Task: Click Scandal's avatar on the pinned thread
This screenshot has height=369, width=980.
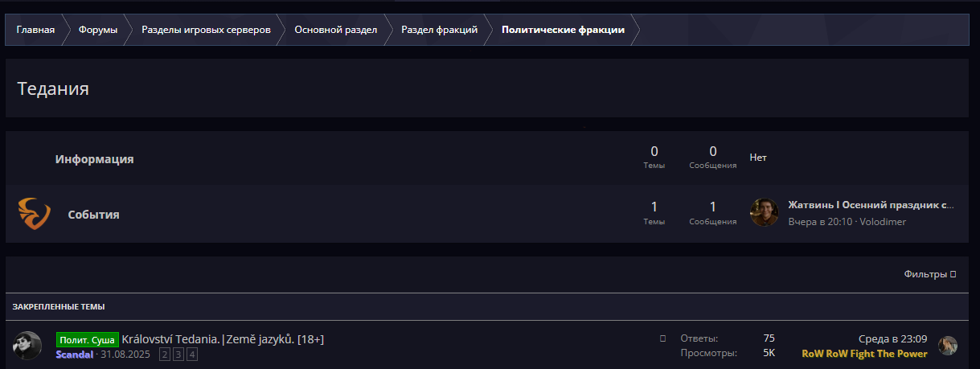Action: (x=27, y=346)
